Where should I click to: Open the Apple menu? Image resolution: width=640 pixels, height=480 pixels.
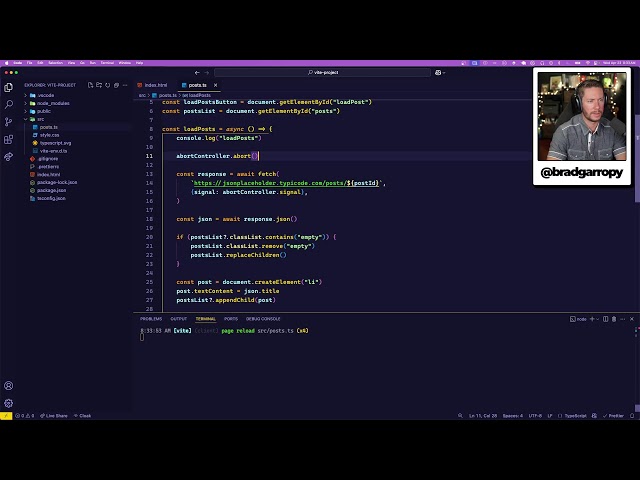point(6,63)
